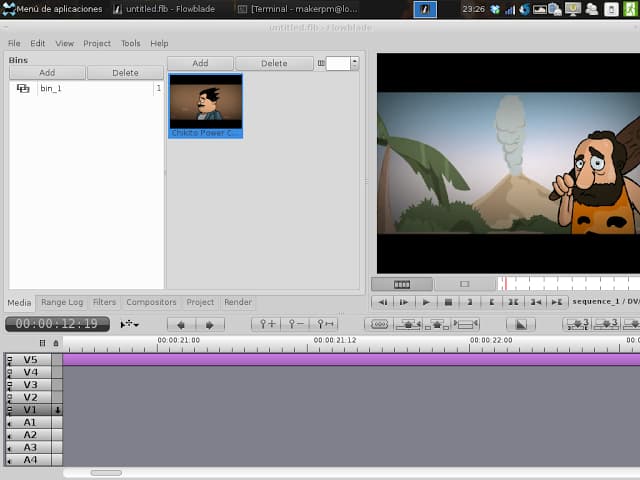Click the double-arrow clip toolbar button
640x480 pixels.
tap(466, 324)
